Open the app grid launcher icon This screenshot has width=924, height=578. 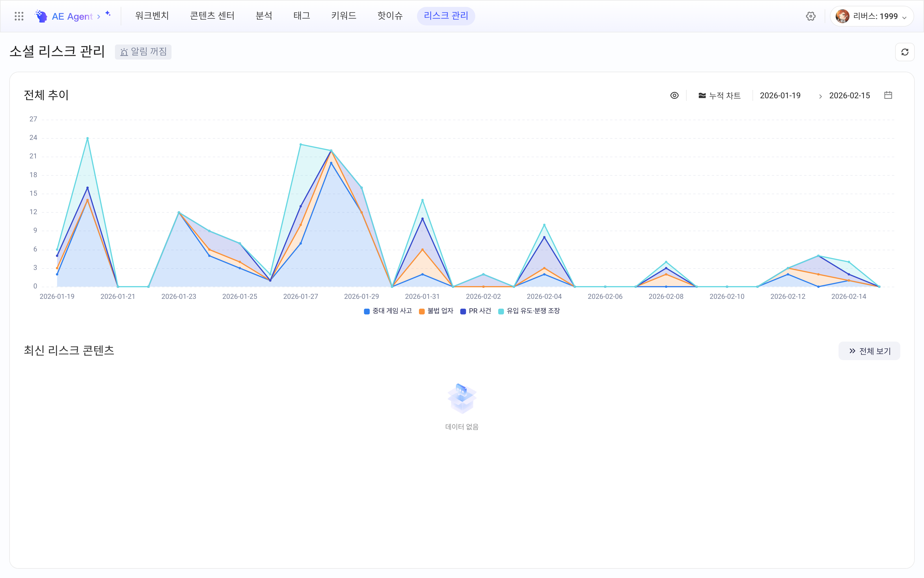(x=19, y=16)
